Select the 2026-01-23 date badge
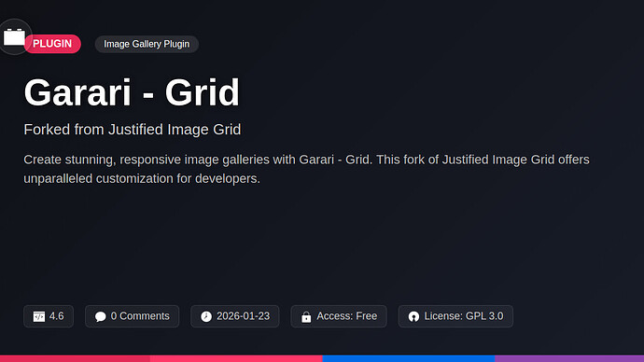The height and width of the screenshot is (362, 644). click(x=235, y=316)
